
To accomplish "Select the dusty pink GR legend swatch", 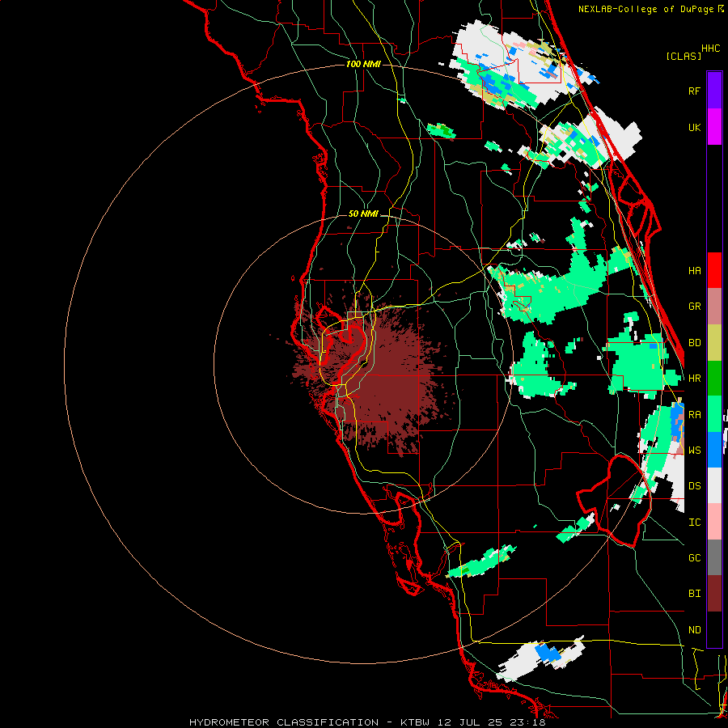I will [714, 307].
